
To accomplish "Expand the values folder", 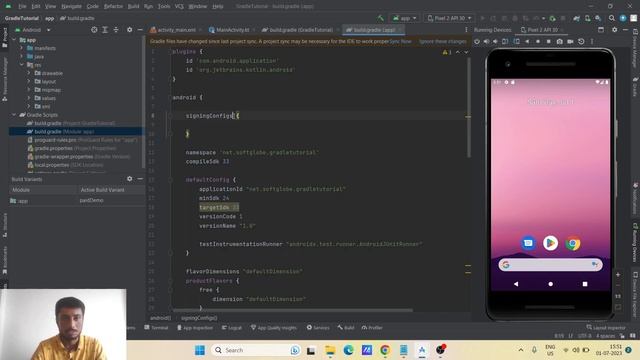I will [29, 98].
